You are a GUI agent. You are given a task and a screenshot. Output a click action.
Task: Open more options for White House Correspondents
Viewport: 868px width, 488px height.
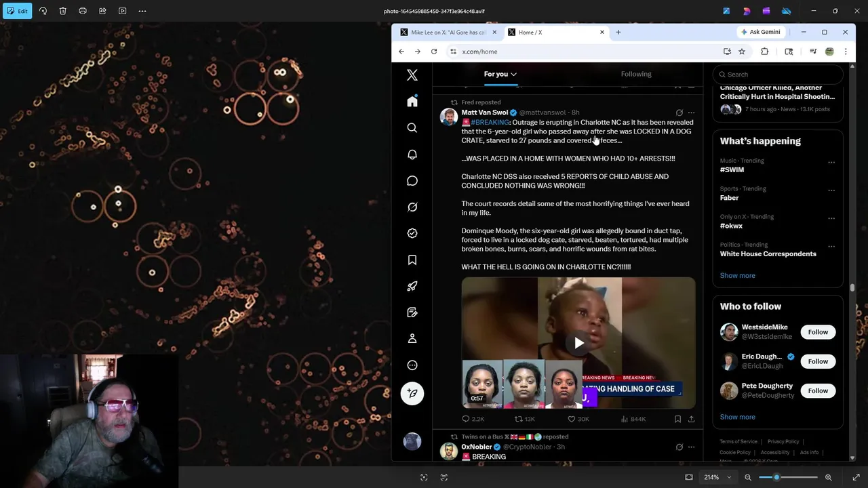click(x=831, y=247)
